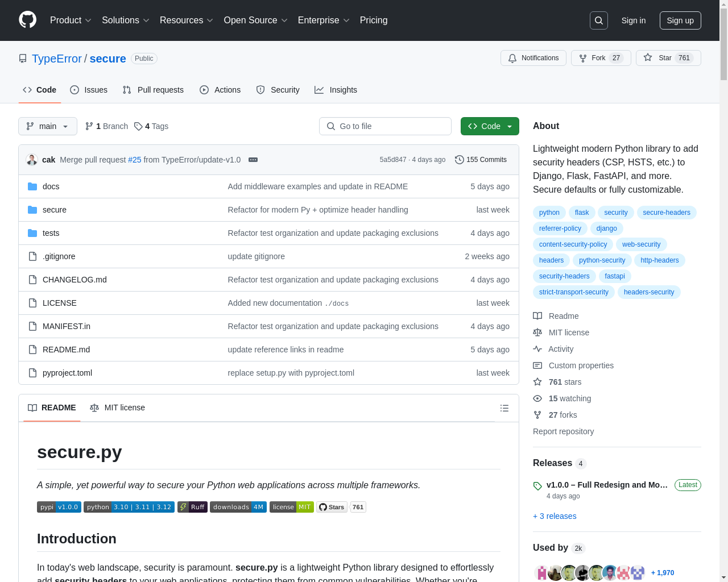The width and height of the screenshot is (728, 582).
Task: Open the .gitignore file
Action: (59, 256)
